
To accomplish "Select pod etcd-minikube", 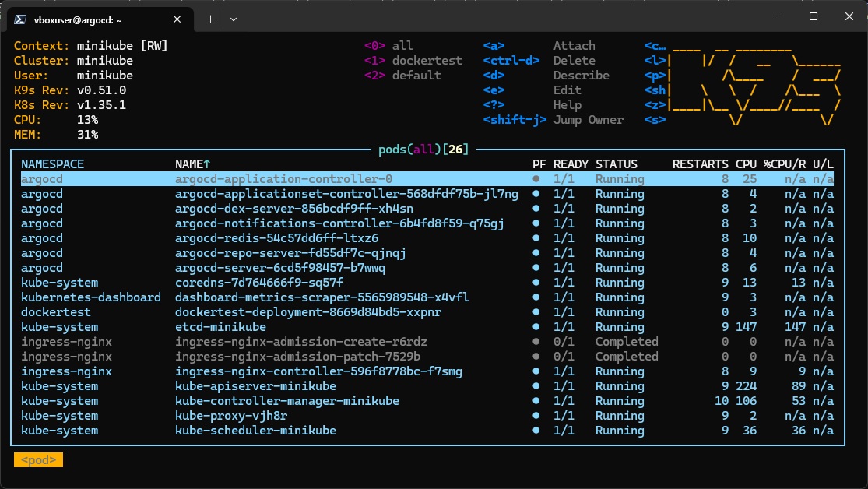I will coord(427,327).
